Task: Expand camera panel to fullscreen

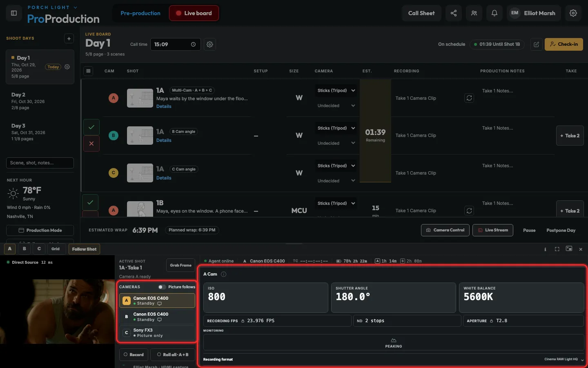Action: pos(557,249)
